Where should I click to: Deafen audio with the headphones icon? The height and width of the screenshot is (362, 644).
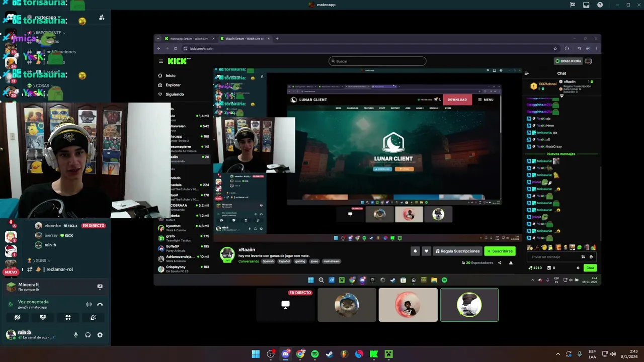pyautogui.click(x=88, y=335)
